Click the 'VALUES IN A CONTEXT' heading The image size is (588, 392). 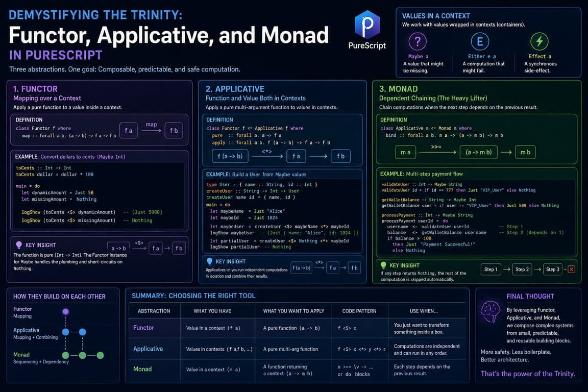click(436, 16)
